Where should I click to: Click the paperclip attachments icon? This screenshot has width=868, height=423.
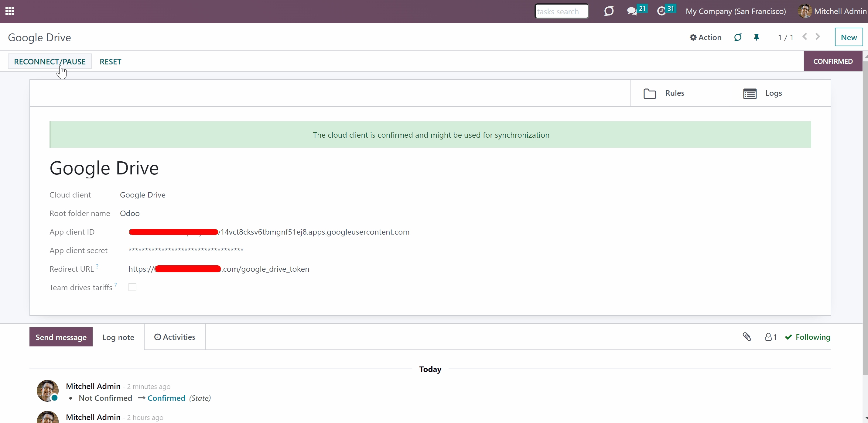pyautogui.click(x=747, y=337)
